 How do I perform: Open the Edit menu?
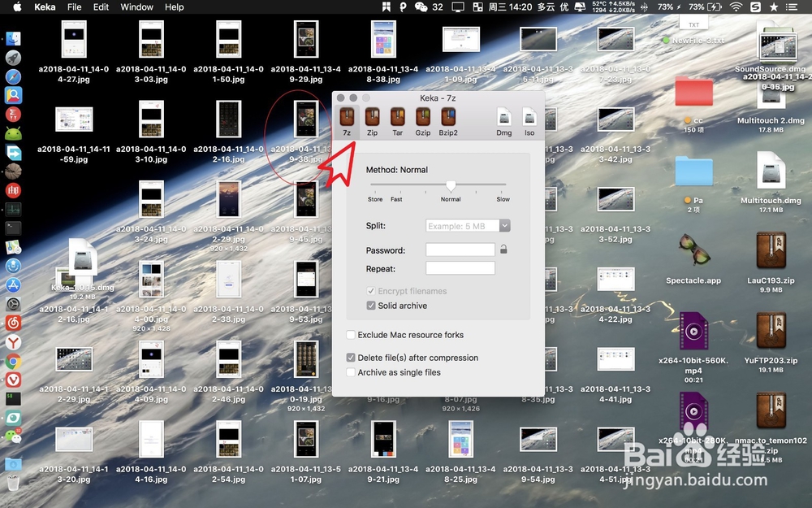pyautogui.click(x=101, y=7)
